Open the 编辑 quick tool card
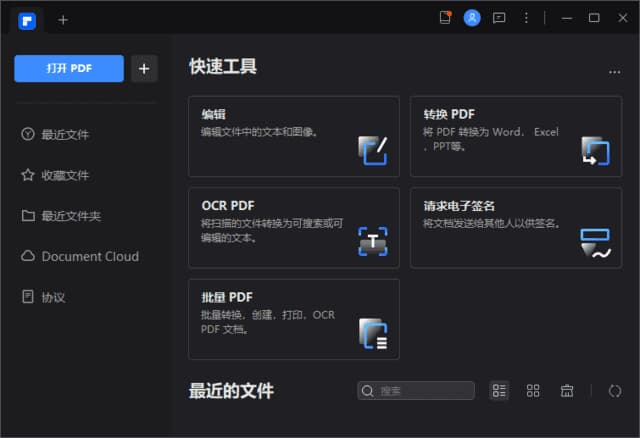640x438 pixels. point(293,136)
